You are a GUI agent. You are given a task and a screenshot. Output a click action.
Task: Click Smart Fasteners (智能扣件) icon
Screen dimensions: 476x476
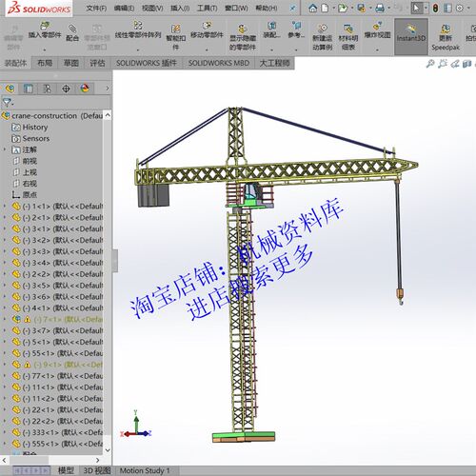click(x=175, y=30)
